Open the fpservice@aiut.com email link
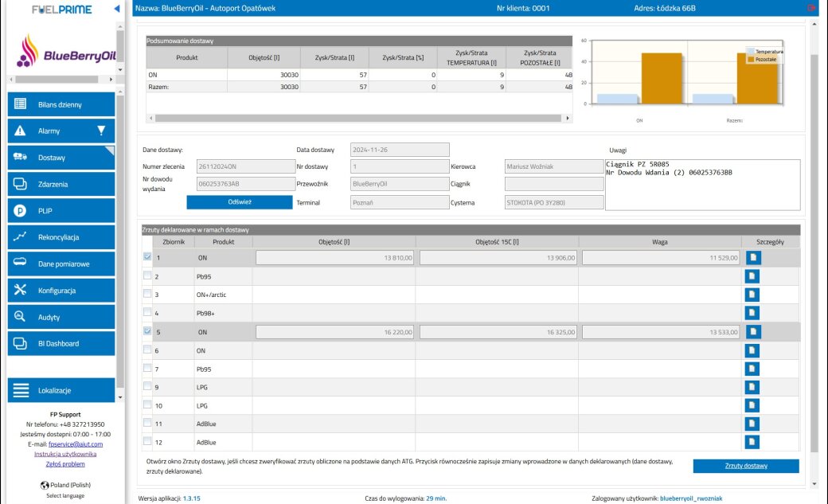The width and height of the screenshot is (828, 504). (x=76, y=444)
